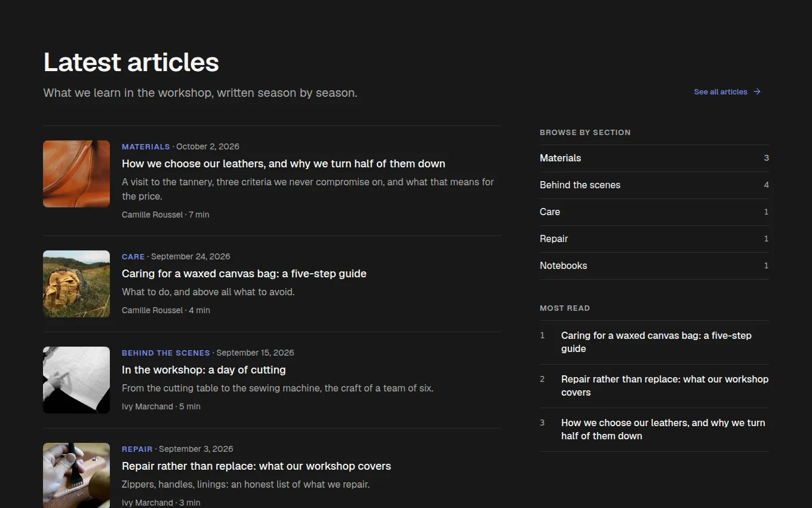Click the "A visit to the tannery" summary
812x508 pixels.
click(307, 189)
